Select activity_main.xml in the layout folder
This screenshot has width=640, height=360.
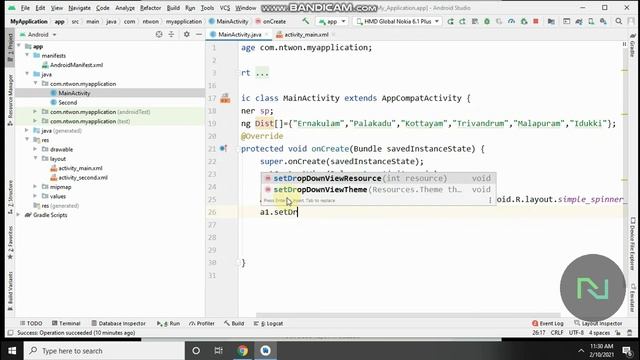point(76,168)
